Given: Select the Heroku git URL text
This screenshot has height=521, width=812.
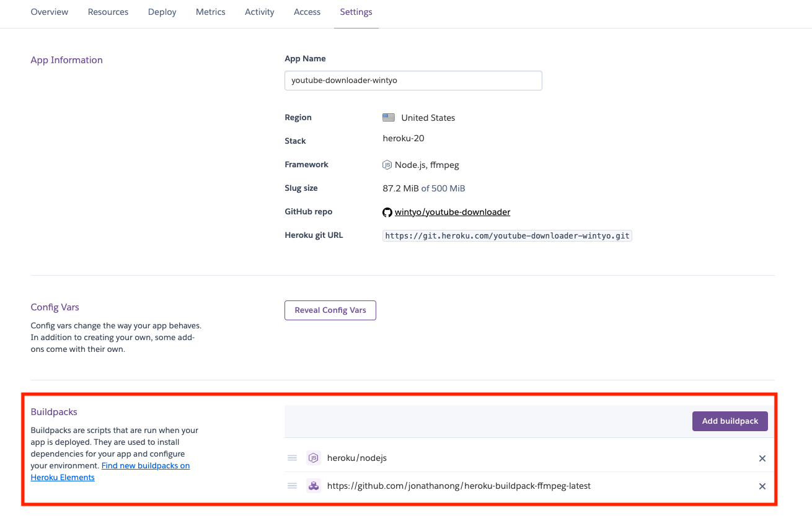Looking at the screenshot, I should [x=507, y=235].
